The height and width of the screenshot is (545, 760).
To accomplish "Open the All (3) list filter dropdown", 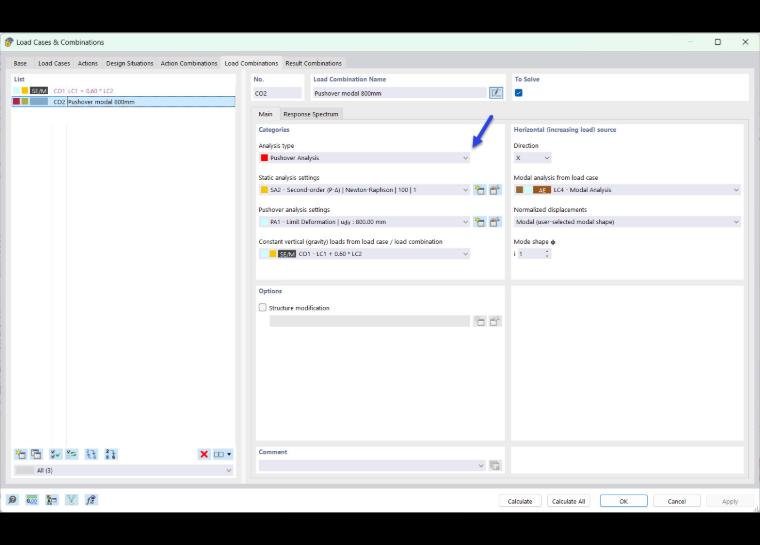I will pos(123,470).
